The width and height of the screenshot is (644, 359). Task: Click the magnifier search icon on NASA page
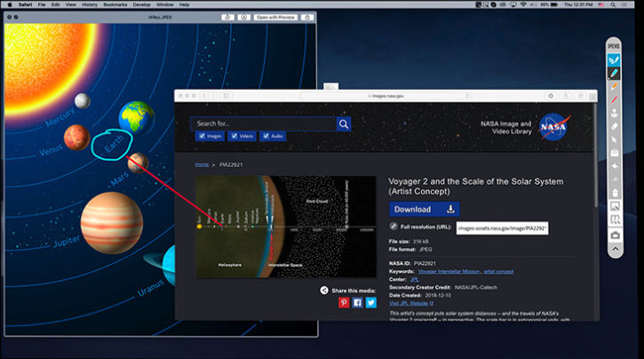coord(344,124)
